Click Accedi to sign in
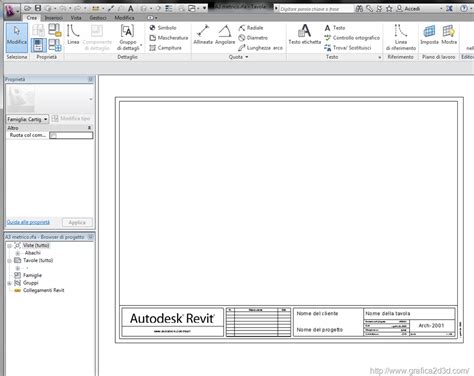The width and height of the screenshot is (474, 376). pos(408,9)
